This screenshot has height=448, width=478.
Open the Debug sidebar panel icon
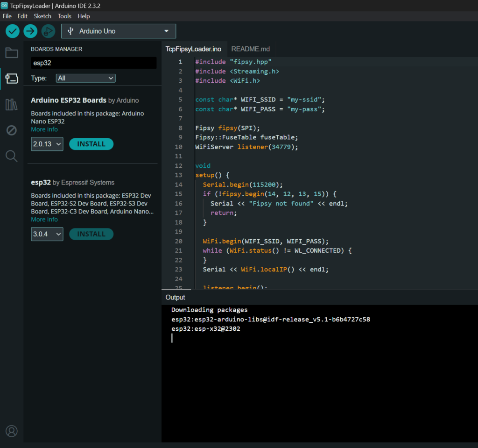click(x=12, y=130)
